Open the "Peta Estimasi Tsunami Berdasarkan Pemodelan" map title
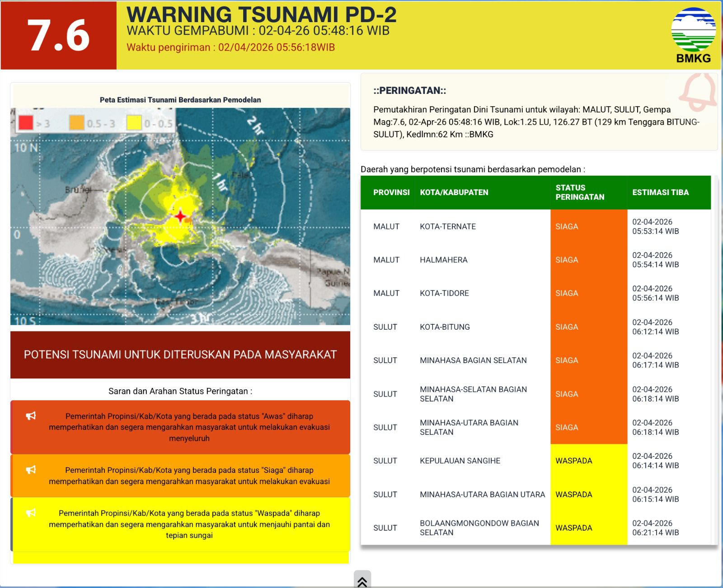 point(180,100)
